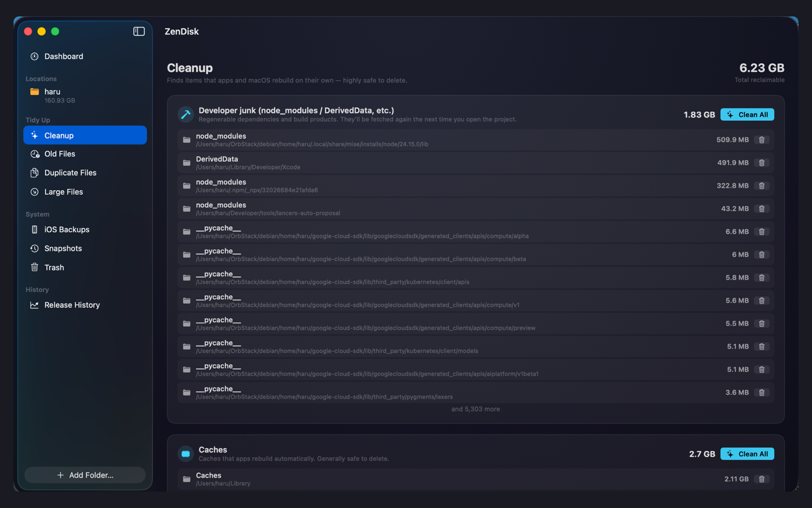This screenshot has height=508, width=812.
Task: Click folder icon of kubernetes/client/models __pycache__ row
Action: click(187, 347)
